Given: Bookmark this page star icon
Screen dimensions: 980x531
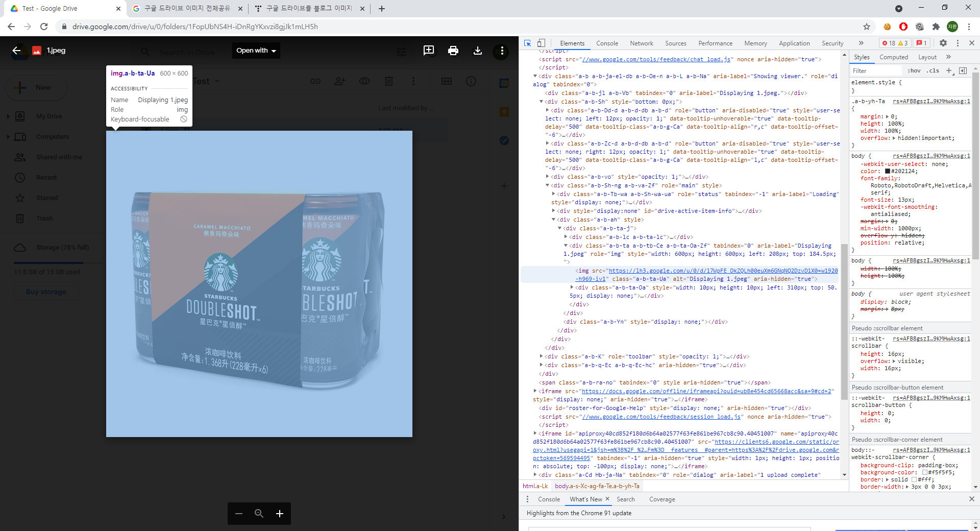Looking at the screenshot, I should point(867,27).
